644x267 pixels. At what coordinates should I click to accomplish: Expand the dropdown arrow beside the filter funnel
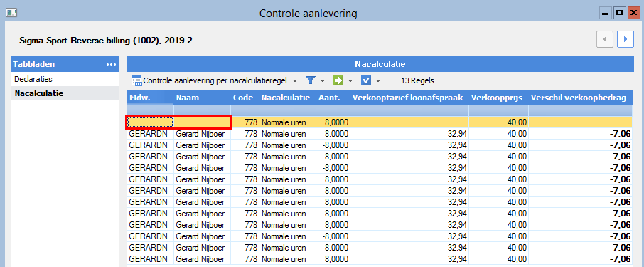323,81
